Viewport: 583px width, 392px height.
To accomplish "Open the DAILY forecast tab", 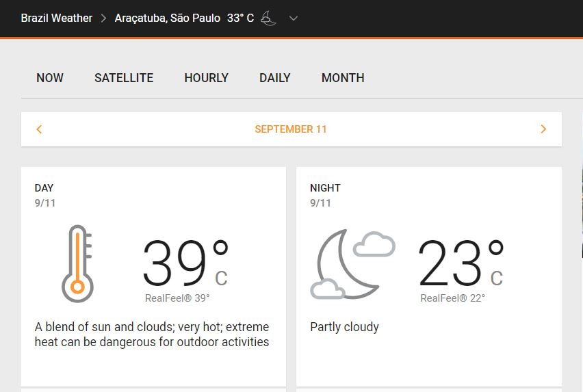I will tap(275, 78).
